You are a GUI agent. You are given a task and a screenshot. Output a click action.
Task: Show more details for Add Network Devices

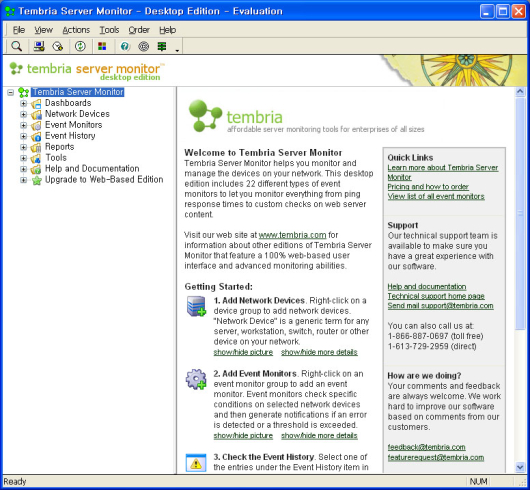pos(319,352)
